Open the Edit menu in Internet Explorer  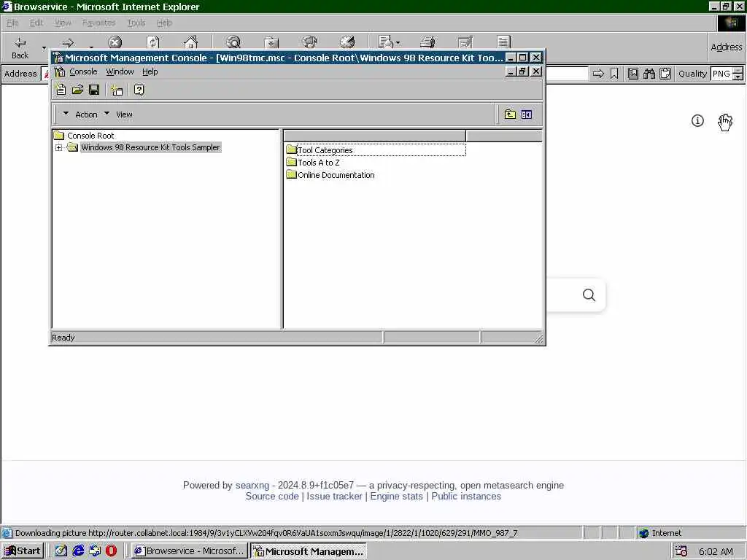36,23
